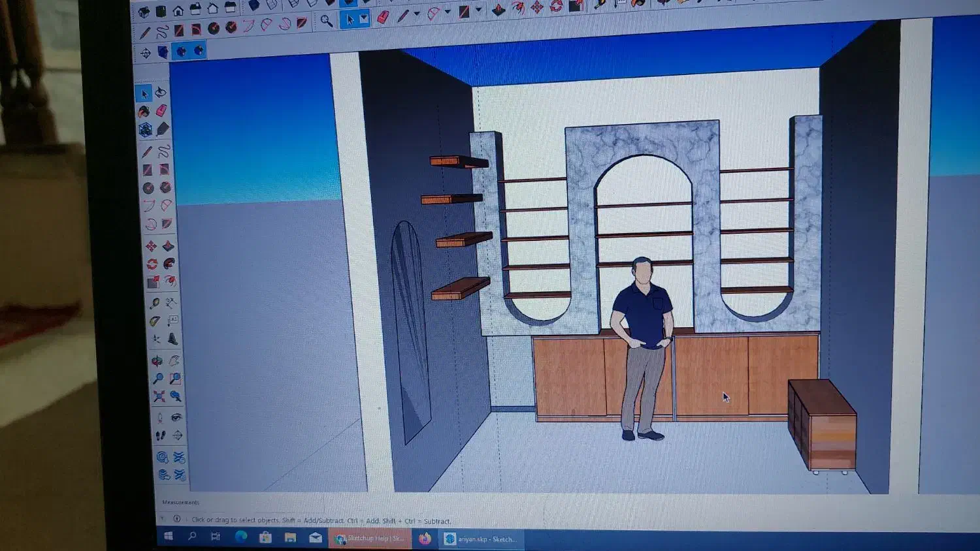The height and width of the screenshot is (551, 980).
Task: Open the Windows Start menu
Action: pyautogui.click(x=168, y=536)
